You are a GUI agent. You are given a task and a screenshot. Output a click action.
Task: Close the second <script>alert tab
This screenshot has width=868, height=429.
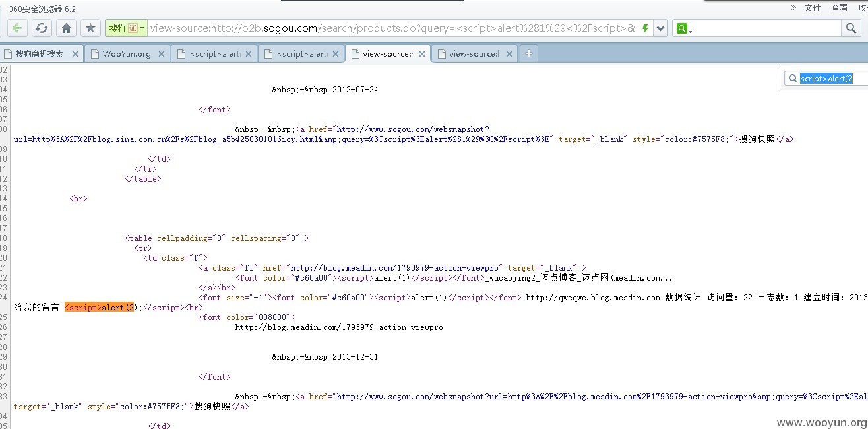336,54
